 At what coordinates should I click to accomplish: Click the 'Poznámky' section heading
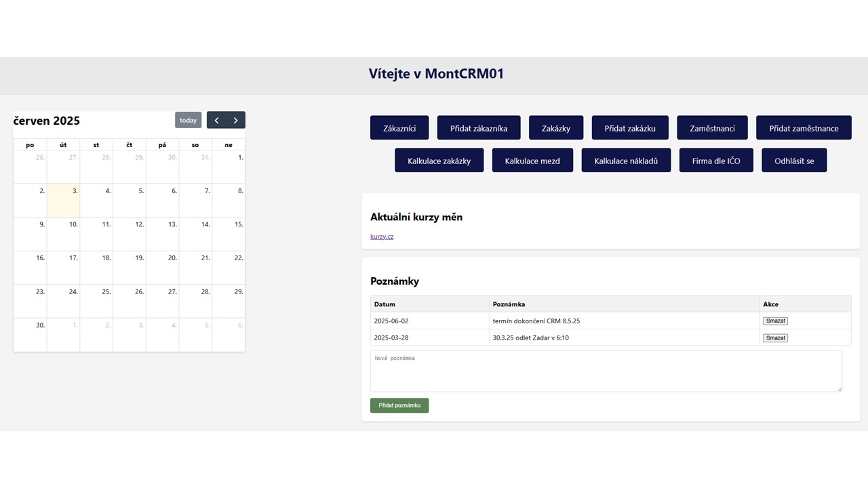[x=395, y=281]
